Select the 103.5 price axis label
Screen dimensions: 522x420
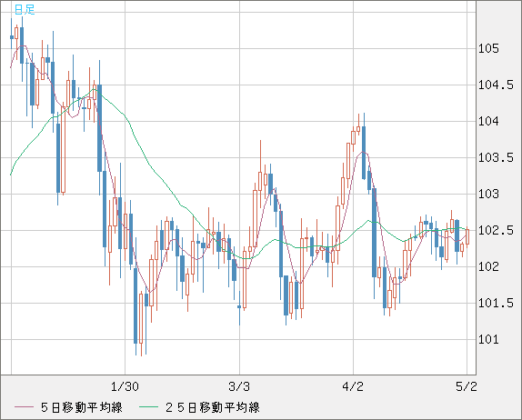[x=496, y=158]
